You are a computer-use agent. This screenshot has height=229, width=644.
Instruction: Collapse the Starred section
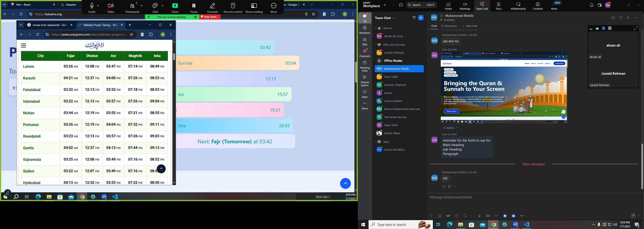pyautogui.click(x=375, y=28)
